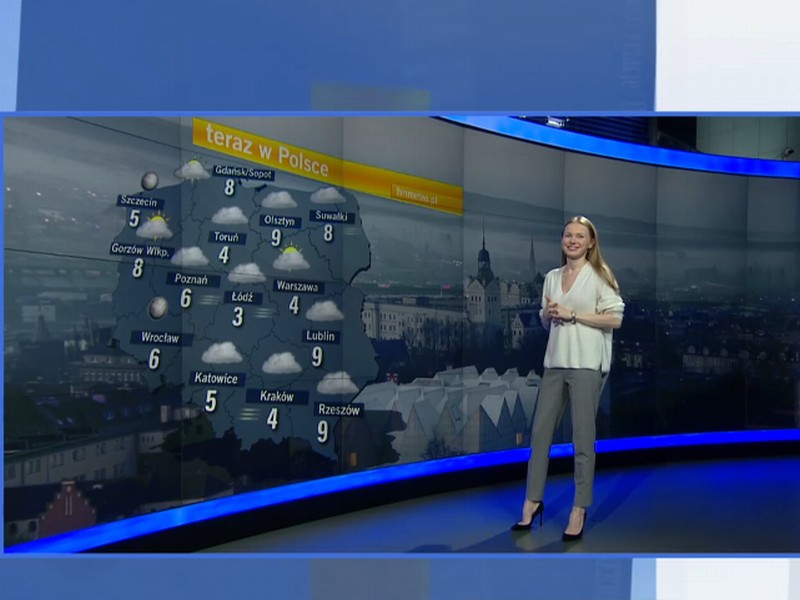This screenshot has width=800, height=600.
Task: Click the temperature 5 under Katowice
Action: (x=211, y=401)
